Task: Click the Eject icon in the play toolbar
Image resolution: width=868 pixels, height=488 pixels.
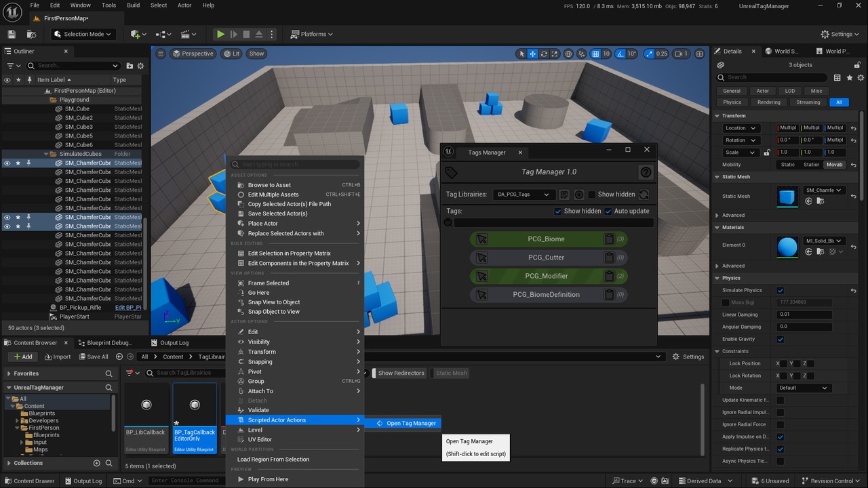Action: pos(260,34)
